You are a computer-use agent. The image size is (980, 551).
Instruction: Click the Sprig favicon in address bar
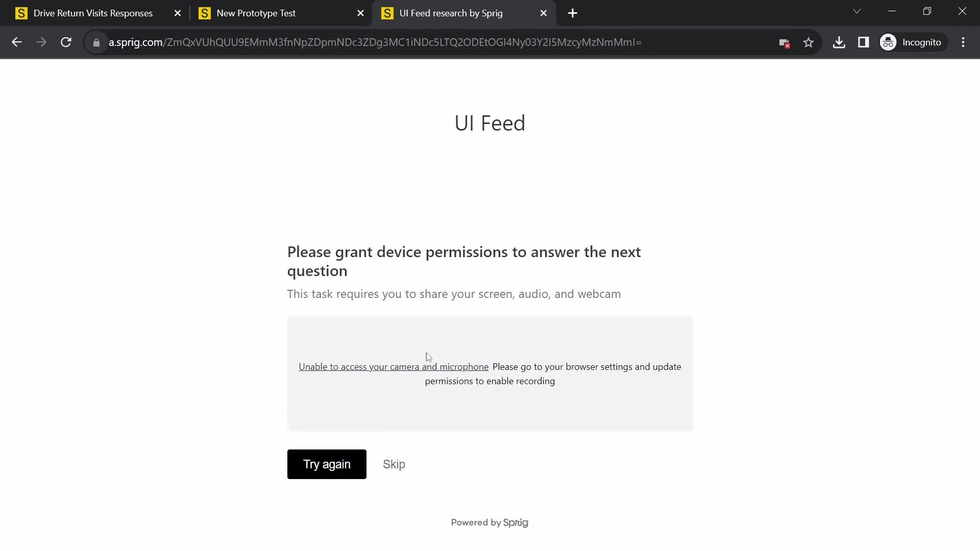click(96, 42)
